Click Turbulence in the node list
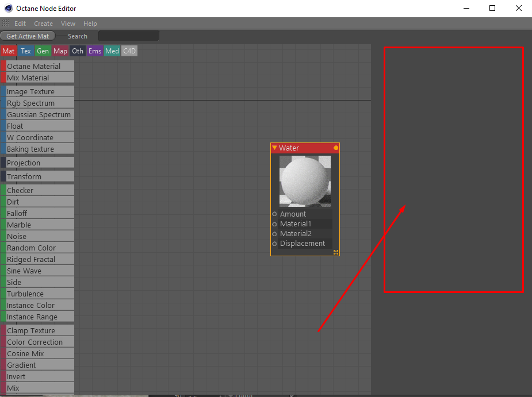Screen dimensions: 532x397 tap(37, 294)
